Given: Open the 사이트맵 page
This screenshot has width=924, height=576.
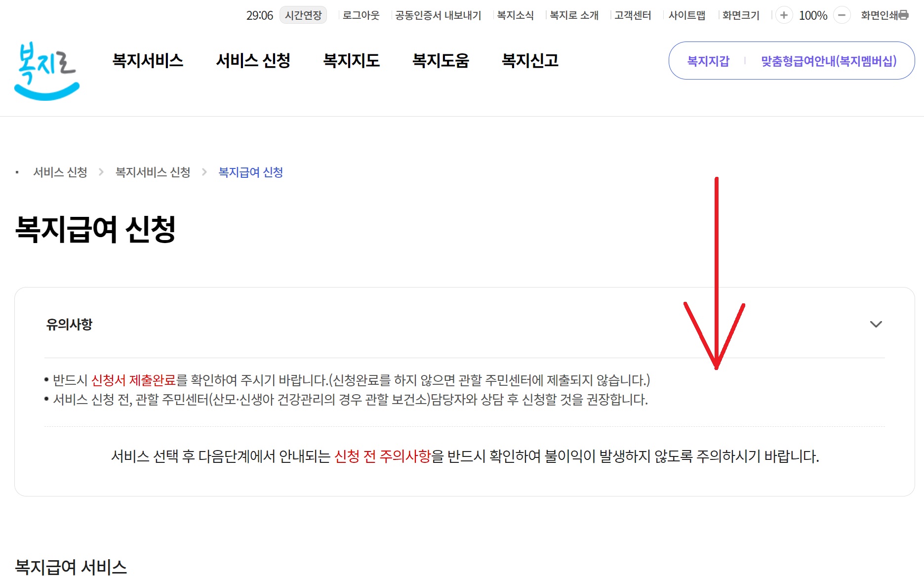Looking at the screenshot, I should click(x=687, y=15).
